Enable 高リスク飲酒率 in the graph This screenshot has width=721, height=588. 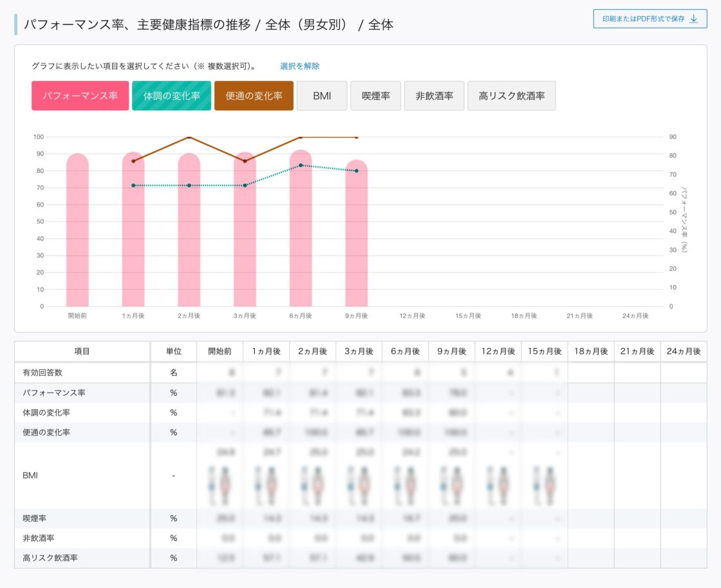click(511, 96)
